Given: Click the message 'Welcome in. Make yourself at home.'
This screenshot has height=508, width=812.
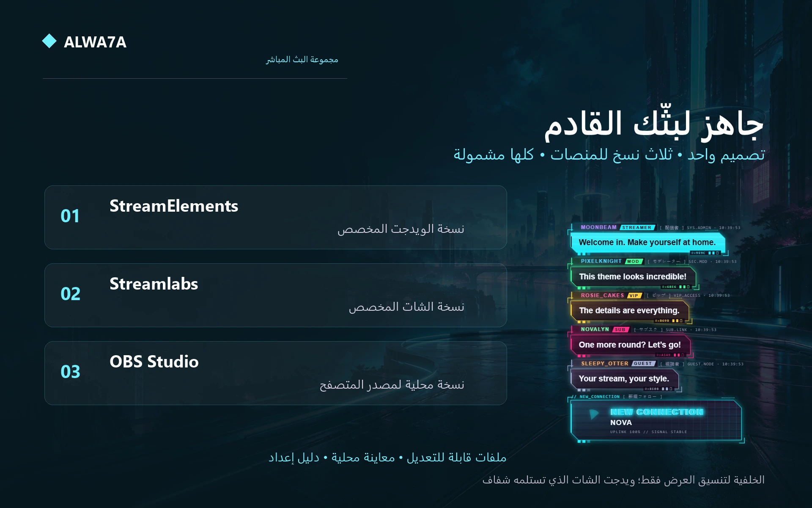Looking at the screenshot, I should [x=647, y=243].
